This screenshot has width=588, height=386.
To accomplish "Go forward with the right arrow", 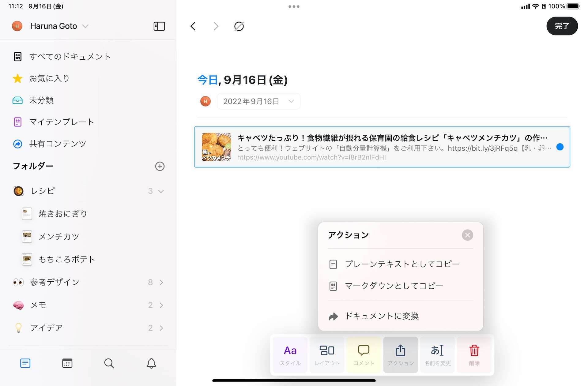I will click(x=216, y=26).
